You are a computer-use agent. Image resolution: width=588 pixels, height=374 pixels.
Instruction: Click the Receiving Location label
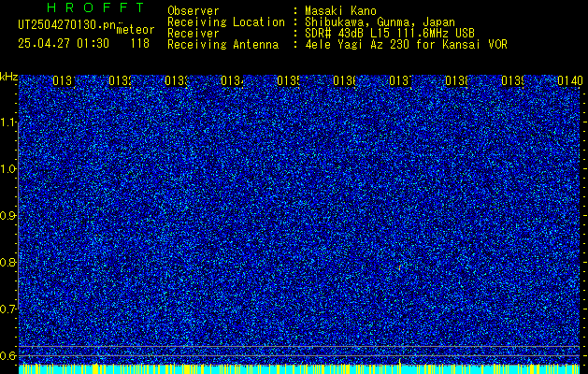click(x=226, y=22)
